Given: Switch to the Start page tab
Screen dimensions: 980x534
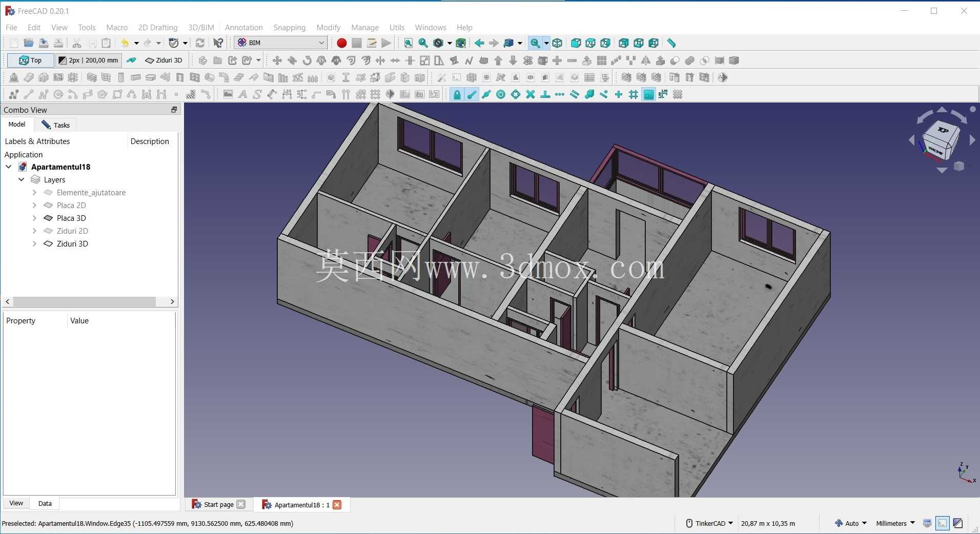Looking at the screenshot, I should tap(218, 505).
